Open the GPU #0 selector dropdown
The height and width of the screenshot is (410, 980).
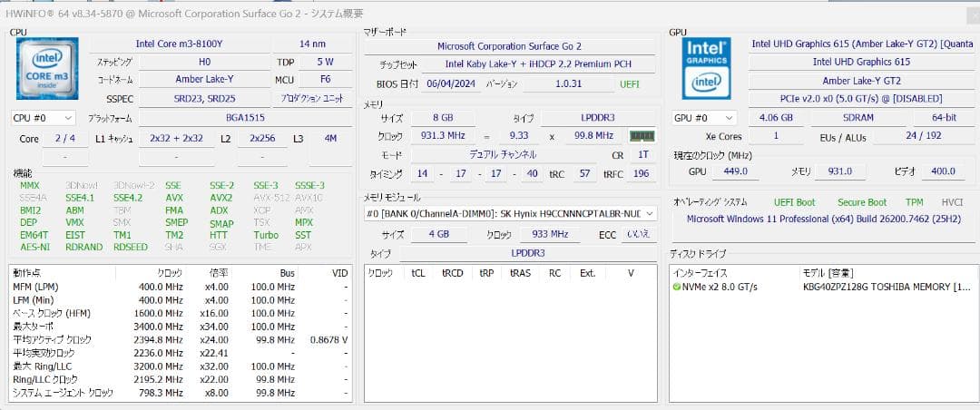[x=704, y=118]
